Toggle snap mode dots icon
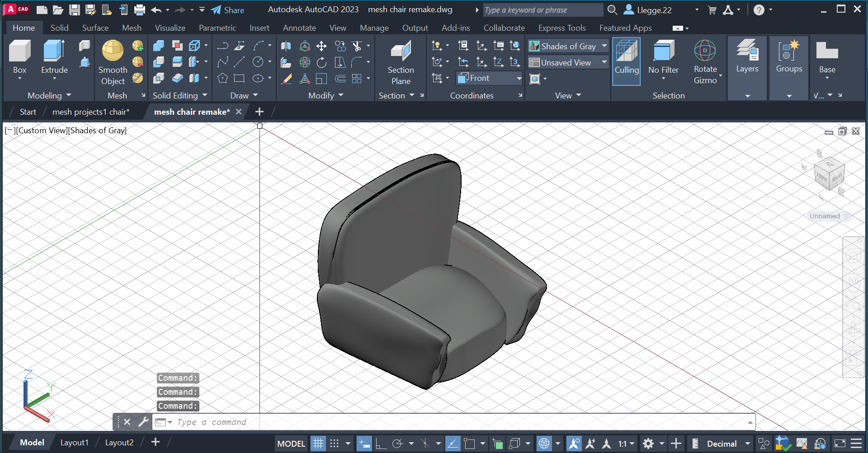Screen dimensions: 868x453 (335, 444)
